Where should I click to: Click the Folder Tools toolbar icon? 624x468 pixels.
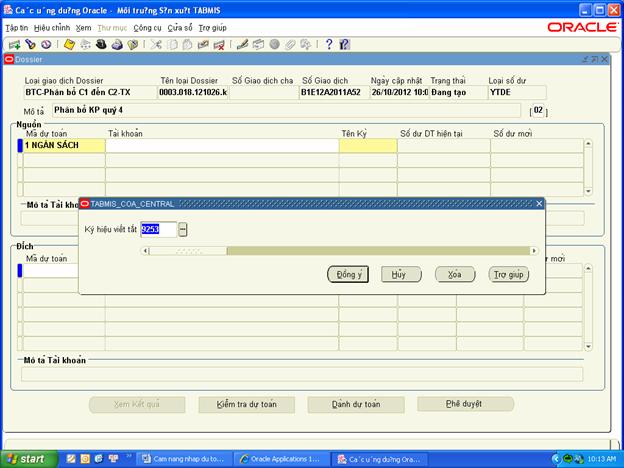click(x=305, y=44)
